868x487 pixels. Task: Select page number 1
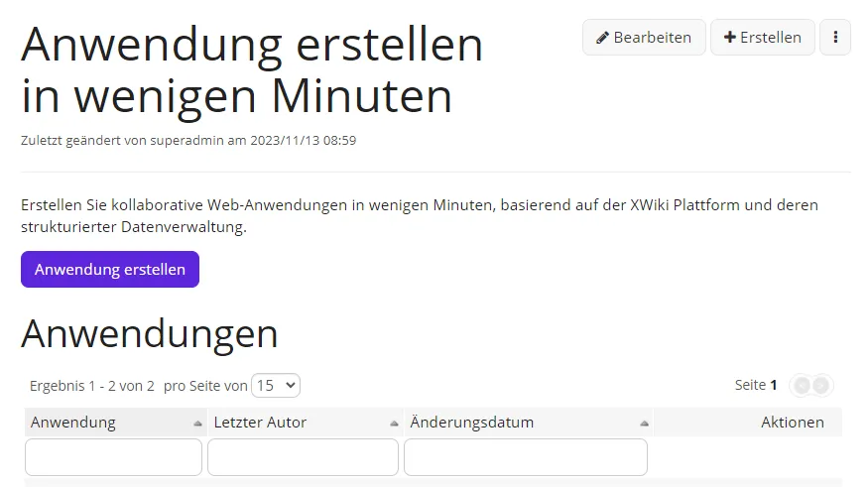[x=774, y=385]
